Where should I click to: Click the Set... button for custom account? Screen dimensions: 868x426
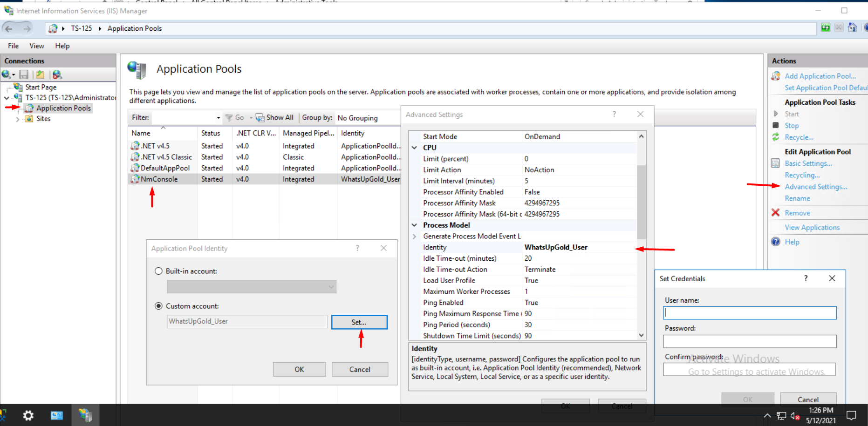[x=359, y=322]
